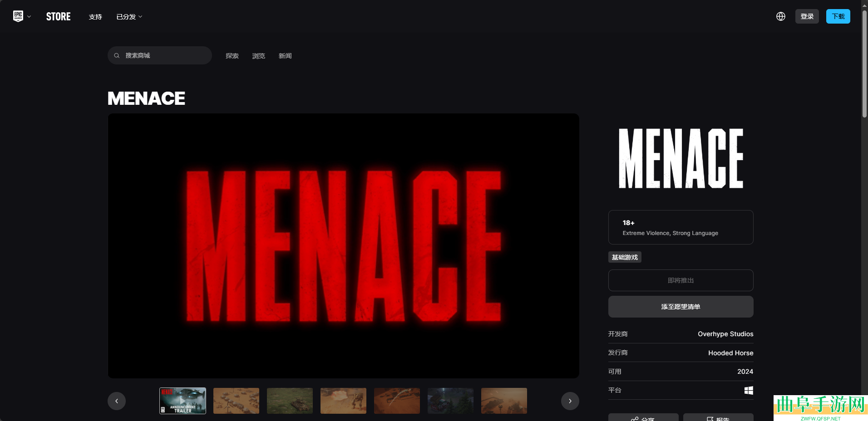
Task: Open developer Overhype Studios link
Action: click(x=725, y=334)
